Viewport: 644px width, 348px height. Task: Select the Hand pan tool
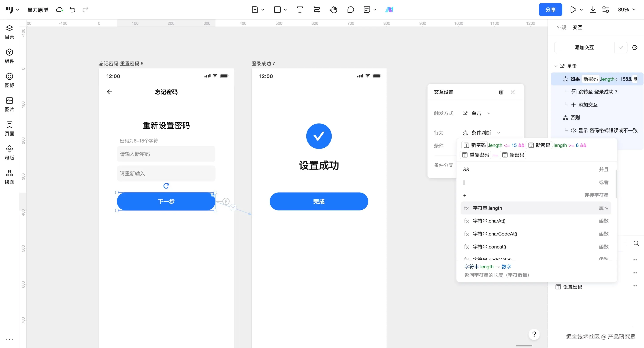[333, 10]
